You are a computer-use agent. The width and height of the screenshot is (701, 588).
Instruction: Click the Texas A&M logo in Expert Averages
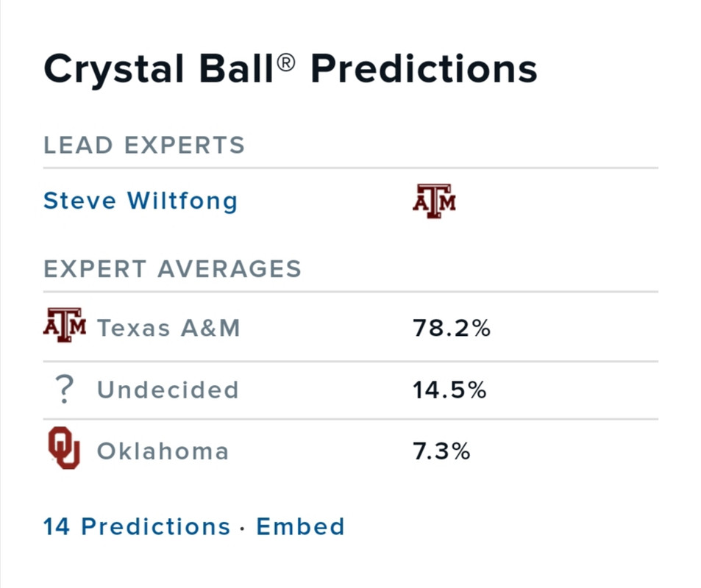pyautogui.click(x=65, y=327)
